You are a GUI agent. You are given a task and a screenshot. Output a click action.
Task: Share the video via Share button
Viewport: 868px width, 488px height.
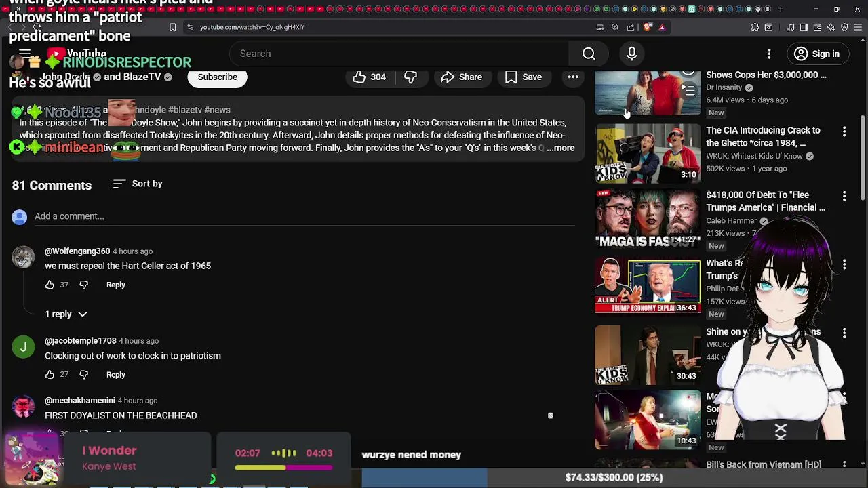tap(461, 77)
